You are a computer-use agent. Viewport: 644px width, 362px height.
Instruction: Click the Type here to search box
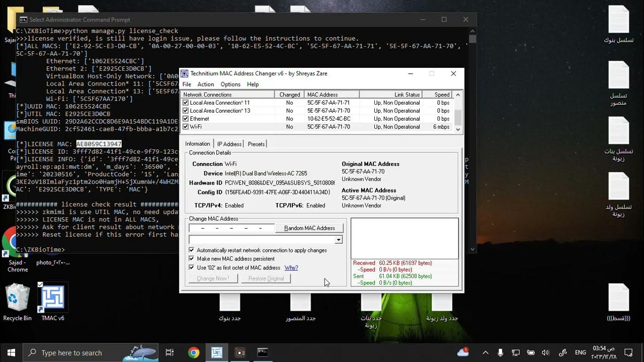[x=91, y=352]
